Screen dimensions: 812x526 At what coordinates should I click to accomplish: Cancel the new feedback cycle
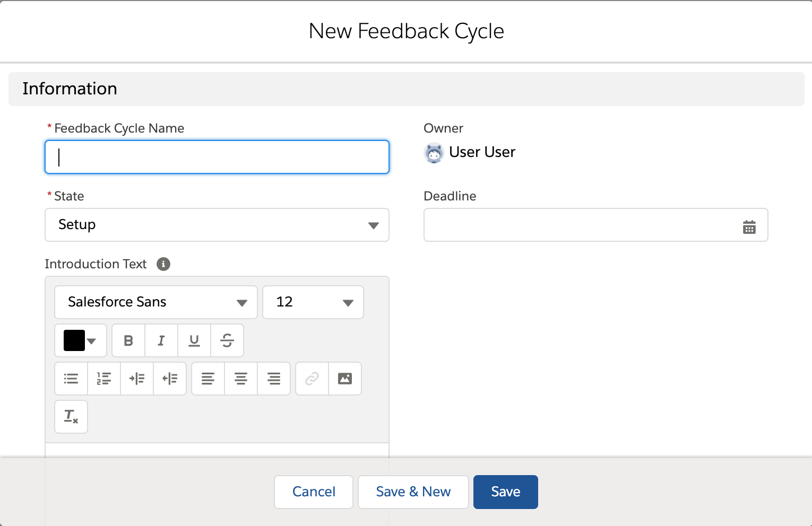pos(314,492)
